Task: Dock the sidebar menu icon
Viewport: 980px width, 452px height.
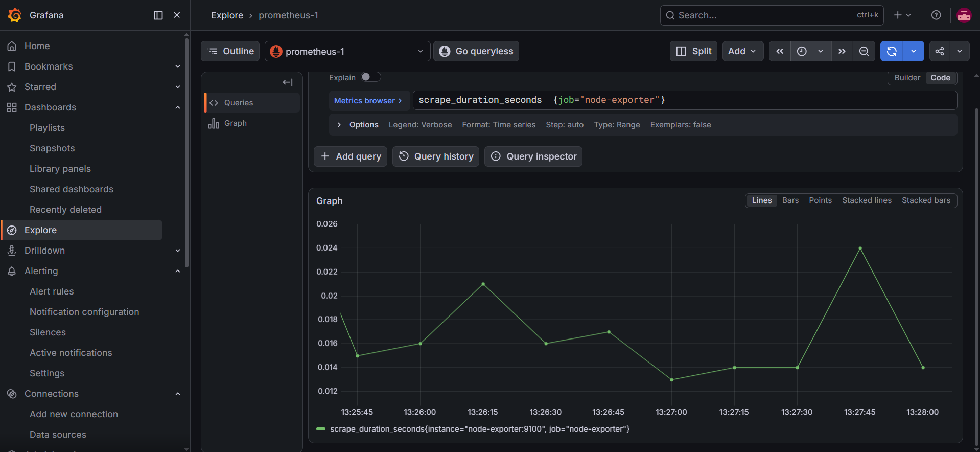Action: click(x=158, y=15)
